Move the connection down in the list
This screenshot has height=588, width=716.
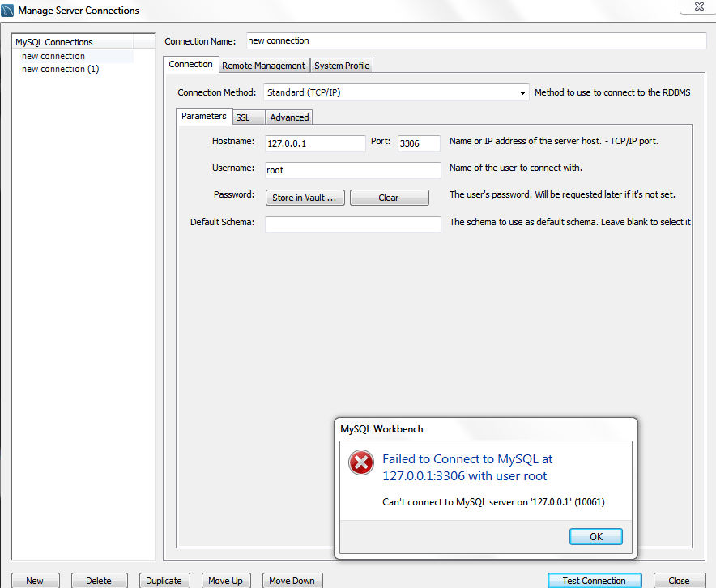(292, 580)
